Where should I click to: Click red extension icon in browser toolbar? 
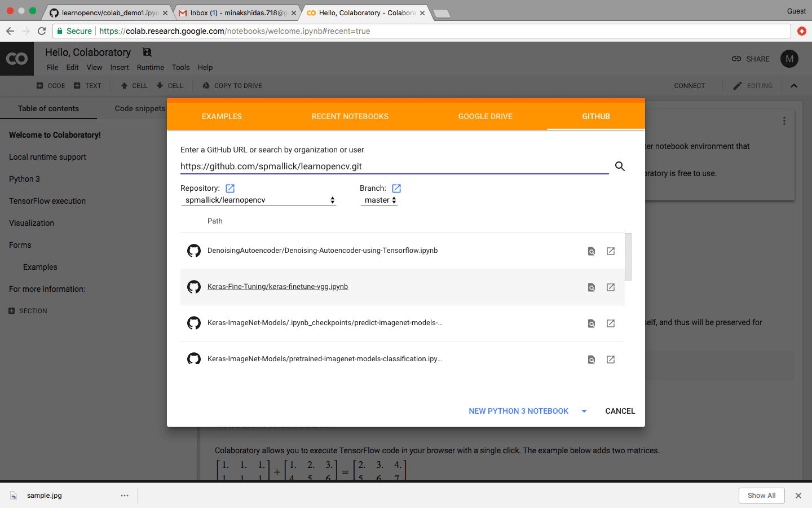point(802,31)
